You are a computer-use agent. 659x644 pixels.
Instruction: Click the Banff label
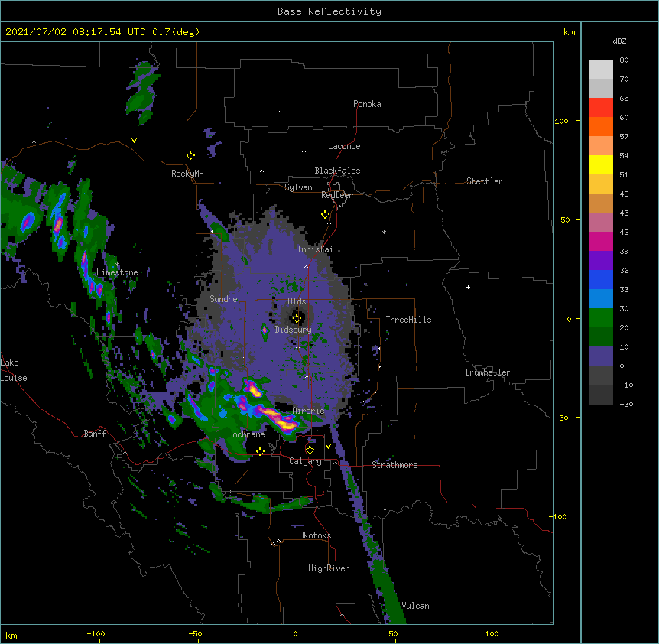(x=95, y=434)
